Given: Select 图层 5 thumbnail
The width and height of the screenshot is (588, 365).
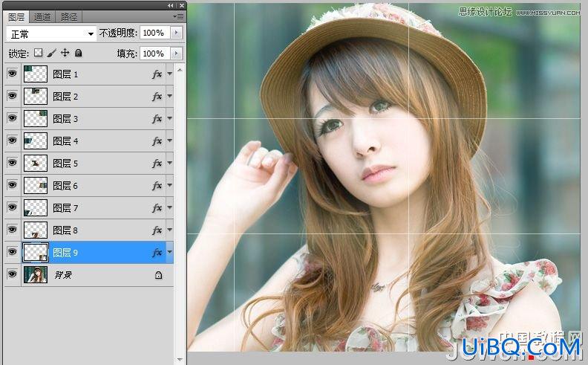Looking at the screenshot, I should click(x=36, y=163).
